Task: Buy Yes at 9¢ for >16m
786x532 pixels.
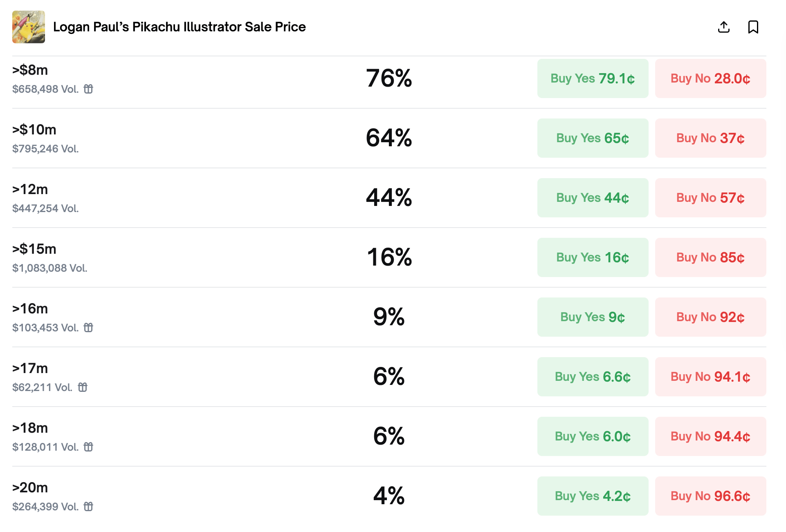Action: pyautogui.click(x=593, y=317)
